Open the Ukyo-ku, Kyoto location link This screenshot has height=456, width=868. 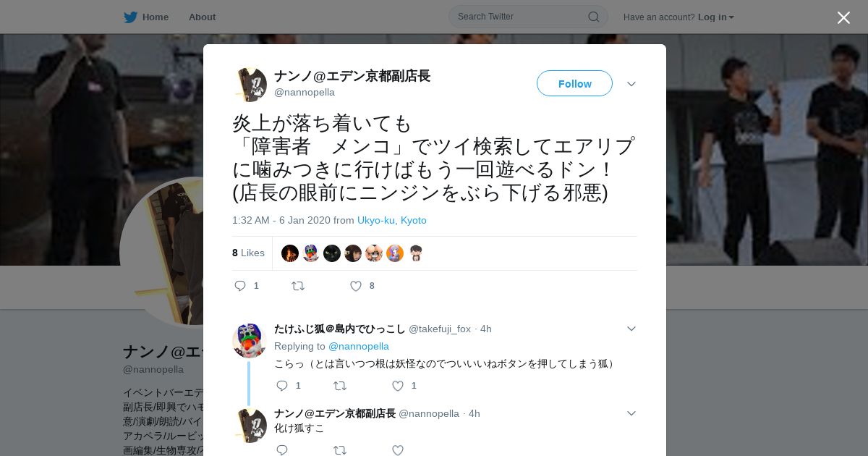[x=392, y=220]
